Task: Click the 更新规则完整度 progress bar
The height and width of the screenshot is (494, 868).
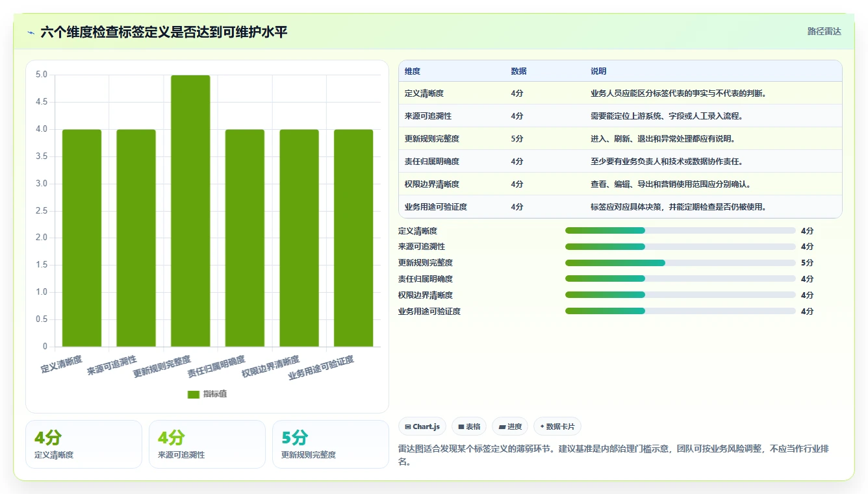Action: point(680,263)
